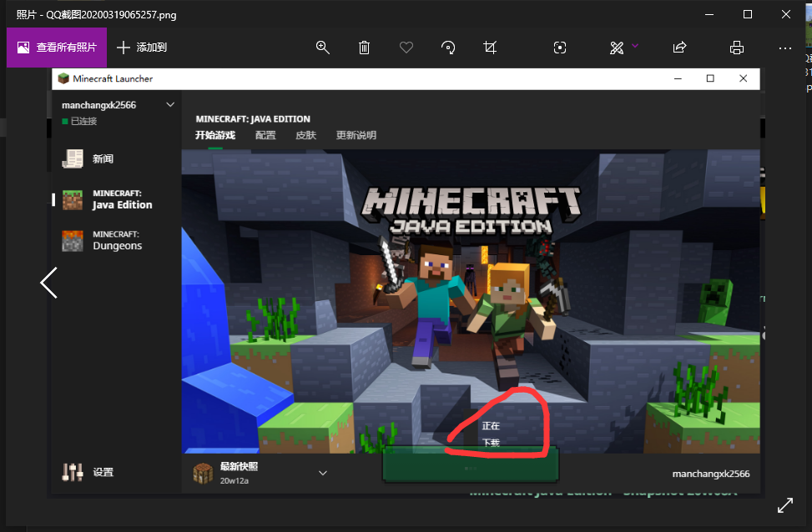Delete the photo using the trash icon
Screen dimensions: 812x532
[x=365, y=48]
